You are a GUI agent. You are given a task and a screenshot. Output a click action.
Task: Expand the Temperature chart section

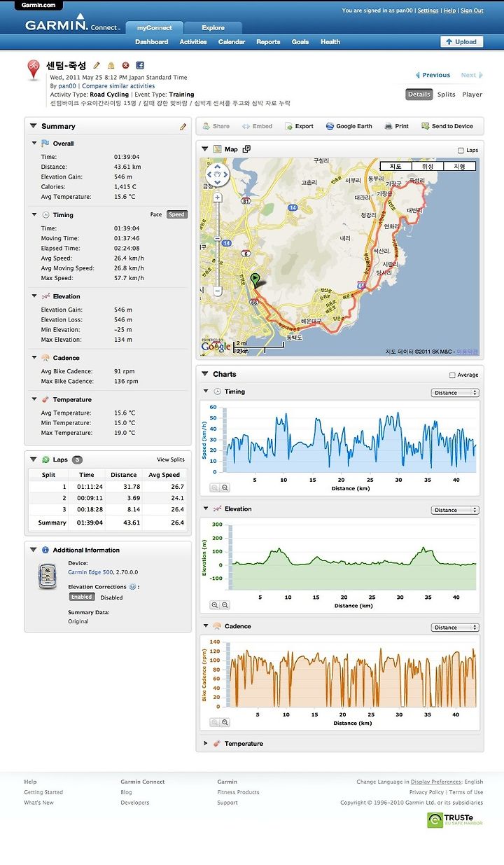click(206, 743)
